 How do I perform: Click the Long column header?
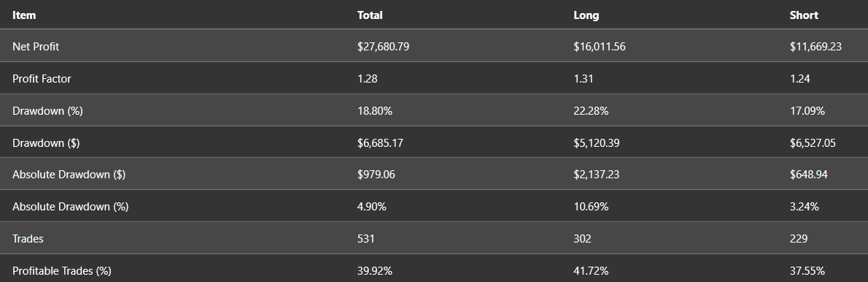click(x=586, y=15)
